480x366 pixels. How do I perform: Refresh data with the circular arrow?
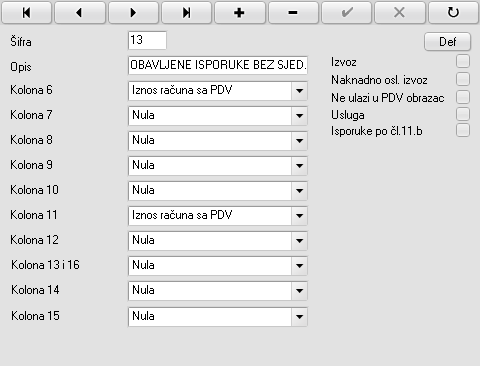tap(453, 12)
